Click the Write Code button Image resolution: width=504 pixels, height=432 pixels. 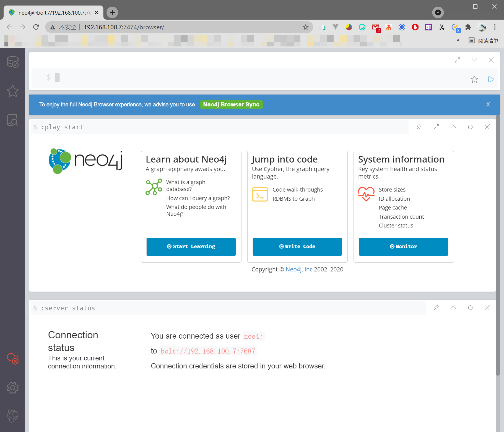(297, 247)
